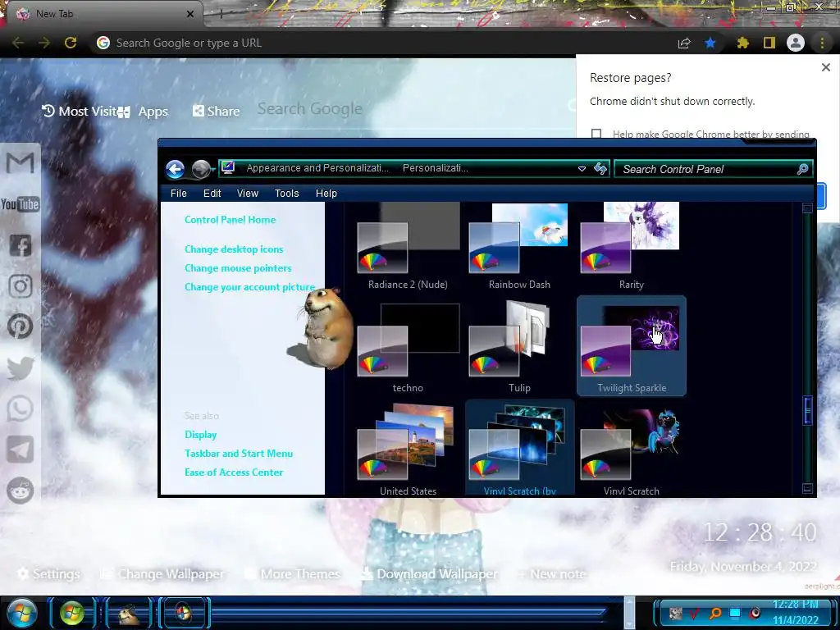Click magnifier icon in system tray
The height and width of the screenshot is (630, 840).
pyautogui.click(x=715, y=613)
